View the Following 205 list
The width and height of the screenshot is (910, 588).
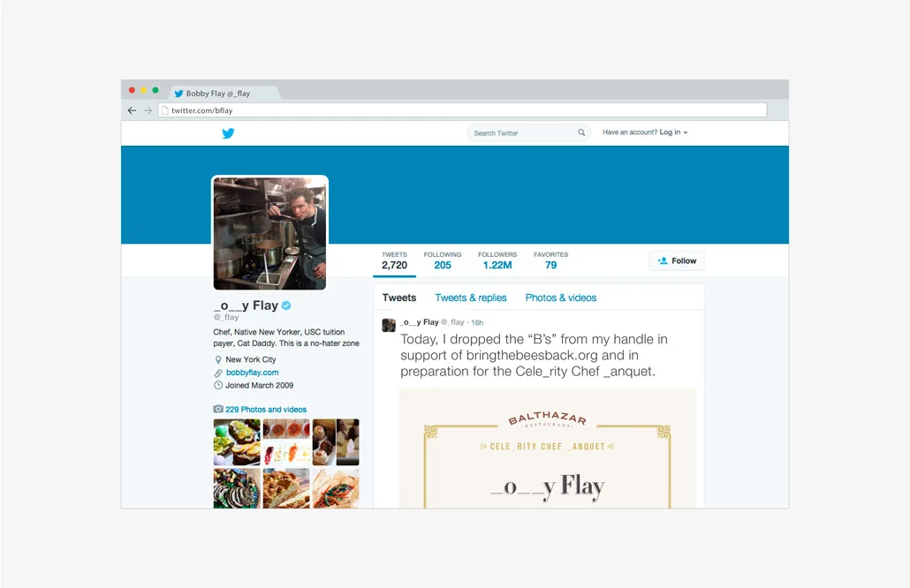[x=443, y=261]
